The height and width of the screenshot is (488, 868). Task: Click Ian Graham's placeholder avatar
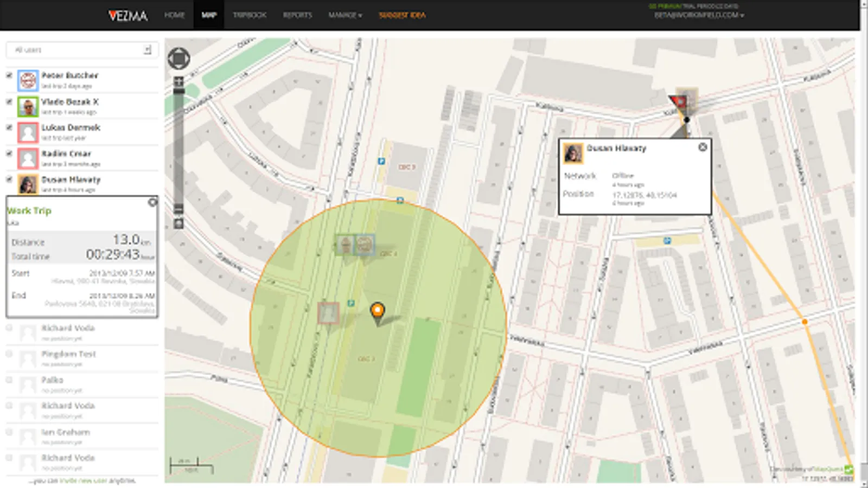click(28, 436)
